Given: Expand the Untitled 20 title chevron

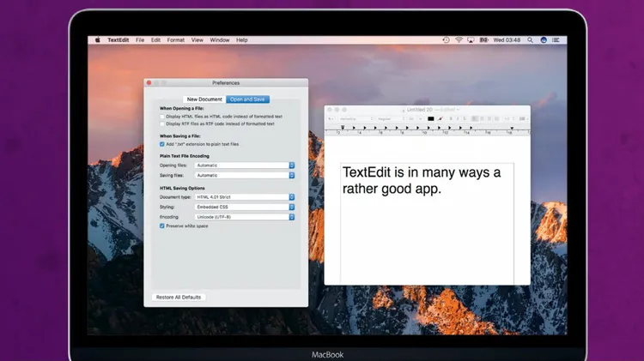Looking at the screenshot, I should [x=458, y=110].
